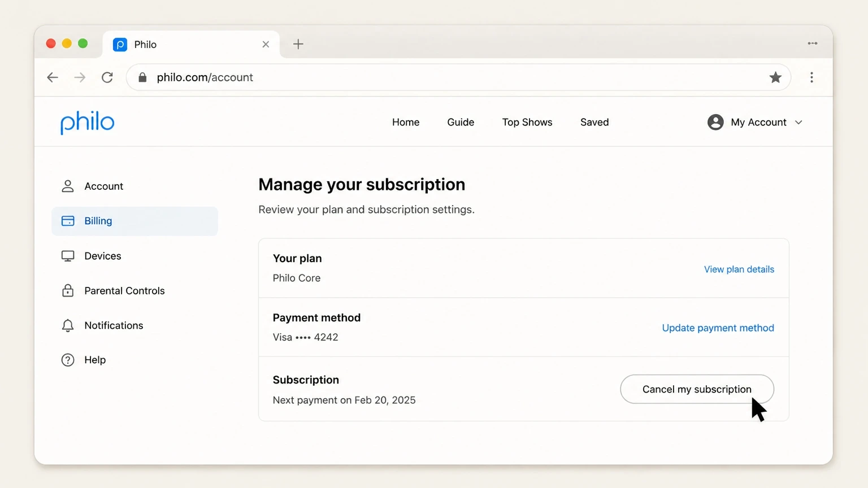868x488 pixels.
Task: Select the Philo tab title
Action: tap(145, 45)
